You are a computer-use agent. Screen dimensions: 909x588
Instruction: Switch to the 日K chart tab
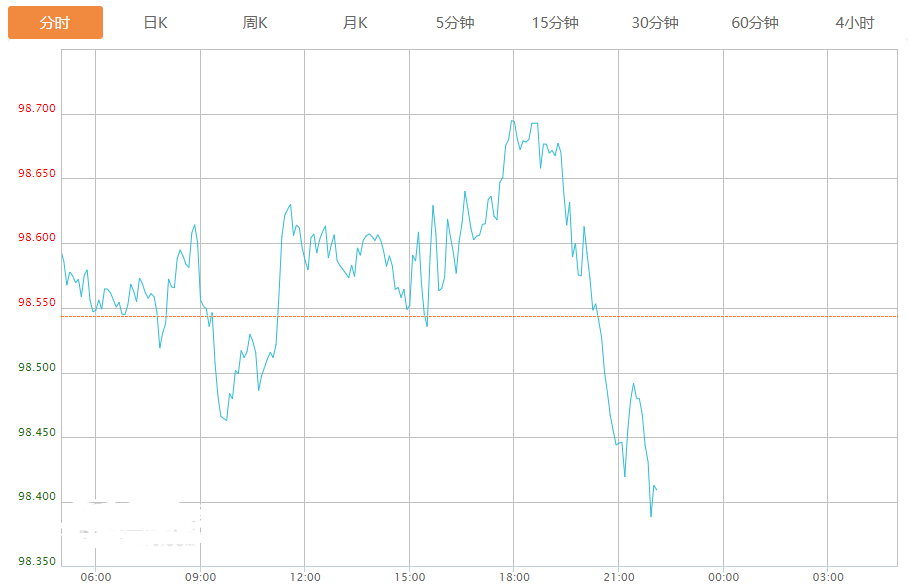pos(155,23)
